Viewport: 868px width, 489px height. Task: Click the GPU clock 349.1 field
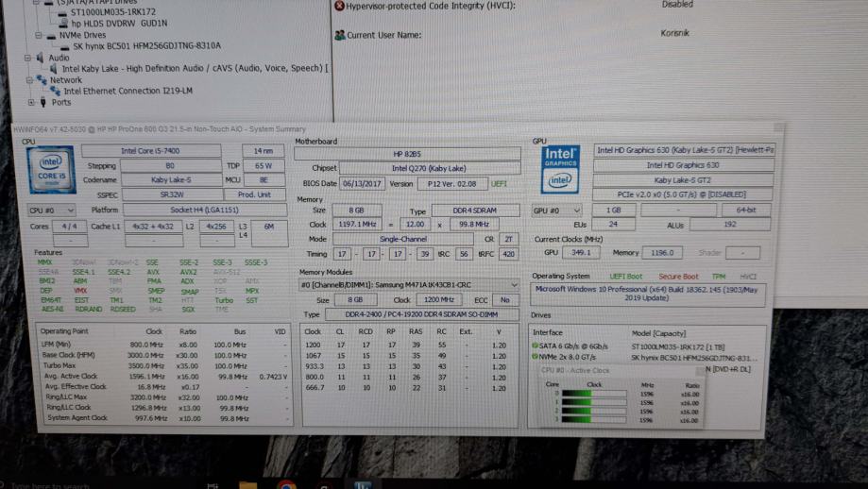click(581, 252)
